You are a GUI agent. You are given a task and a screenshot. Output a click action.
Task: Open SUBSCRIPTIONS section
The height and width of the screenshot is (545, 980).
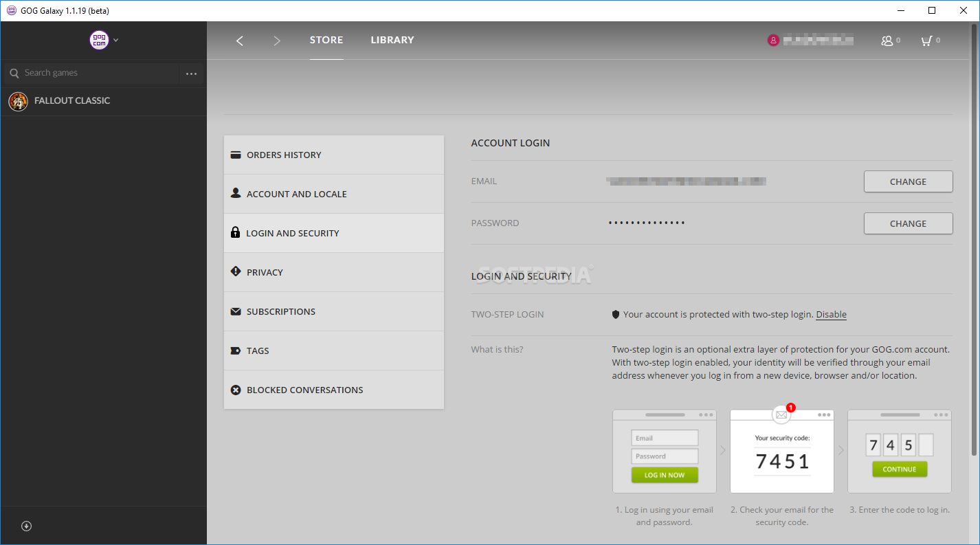(x=334, y=311)
